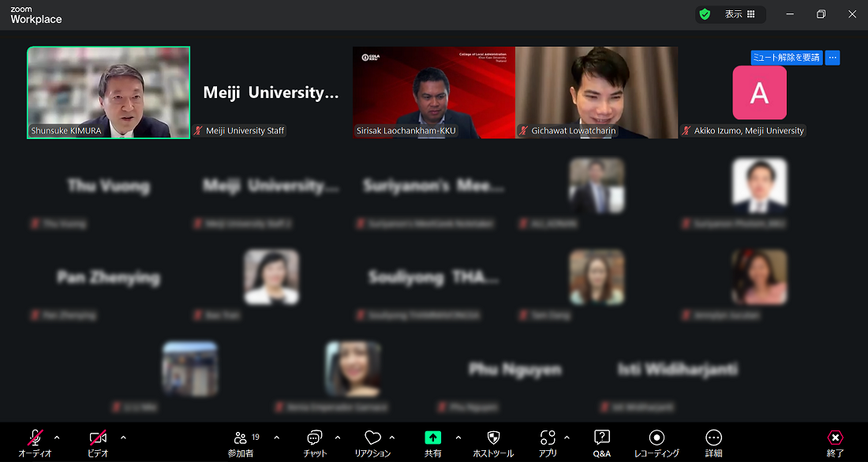Screen dimensions: 868x462
Task: Expand participants options arrow beside 参加者
Action: 277,438
